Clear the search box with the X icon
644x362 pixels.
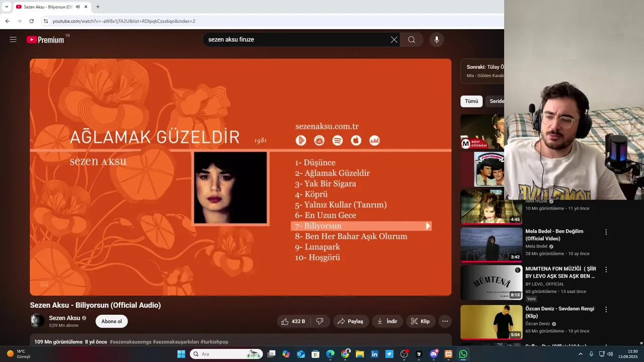(394, 40)
